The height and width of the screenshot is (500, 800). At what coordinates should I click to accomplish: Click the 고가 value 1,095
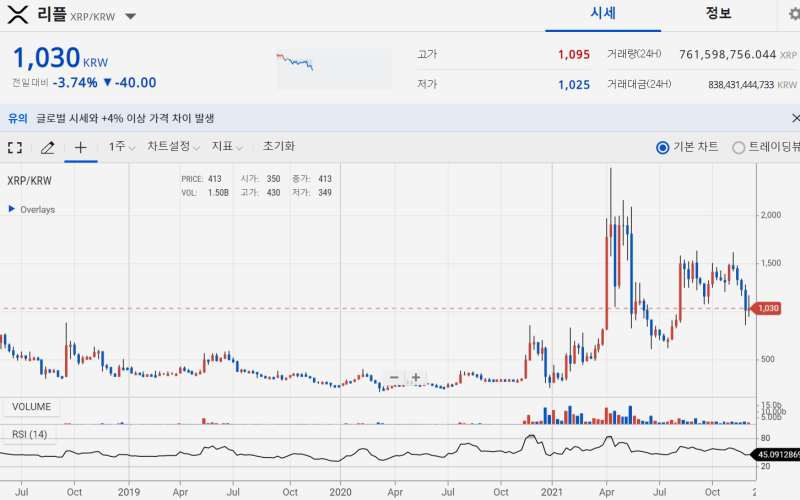coord(574,55)
